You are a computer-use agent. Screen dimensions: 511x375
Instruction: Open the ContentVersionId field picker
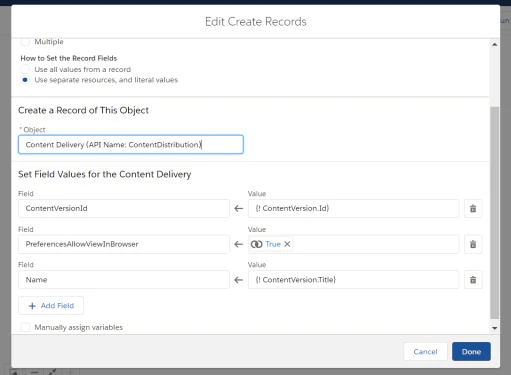124,208
